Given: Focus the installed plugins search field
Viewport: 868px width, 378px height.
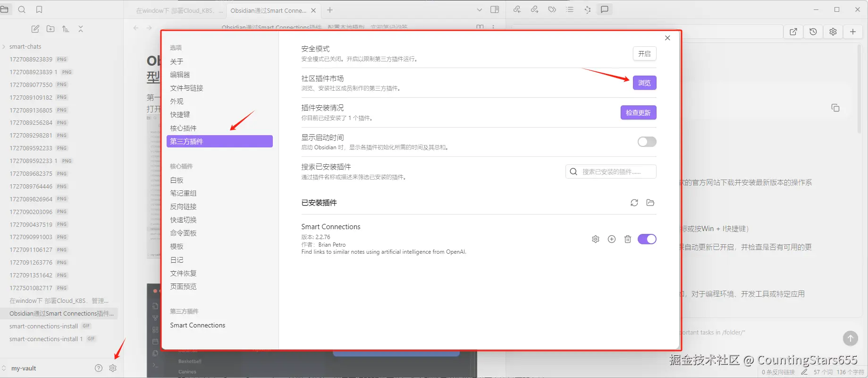Looking at the screenshot, I should [611, 172].
